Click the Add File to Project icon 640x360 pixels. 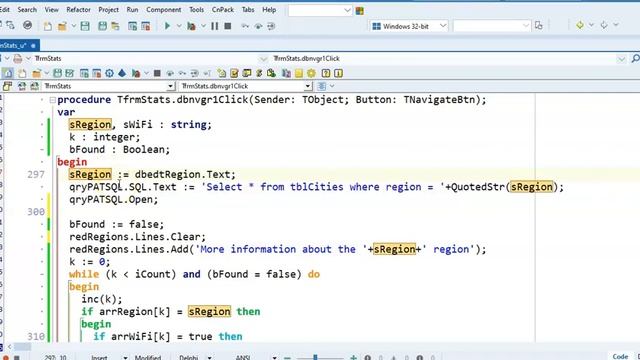132,26
